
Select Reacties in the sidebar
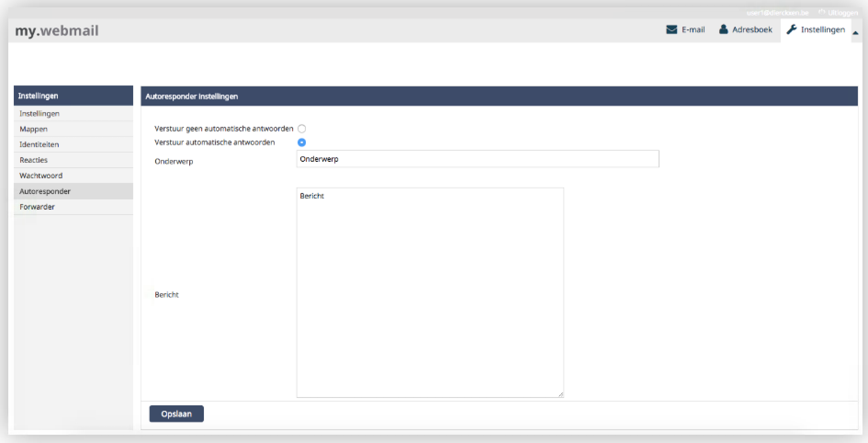(x=34, y=160)
